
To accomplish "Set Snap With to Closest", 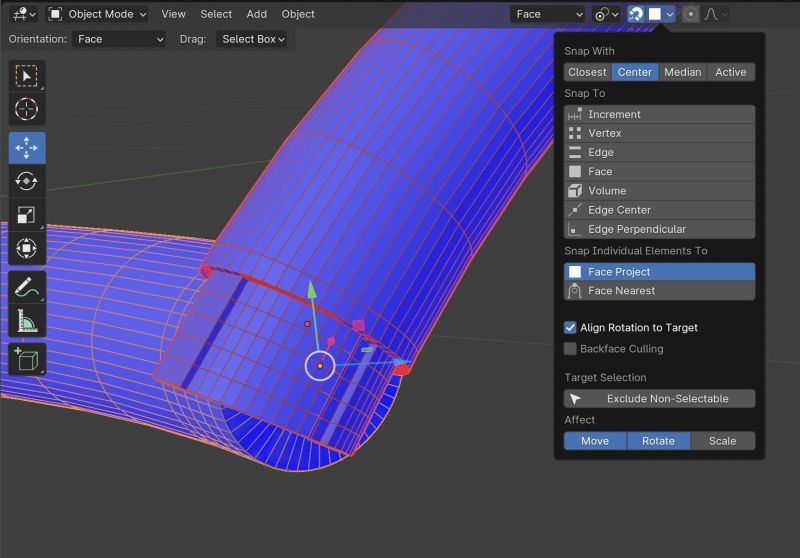I will pyautogui.click(x=587, y=72).
